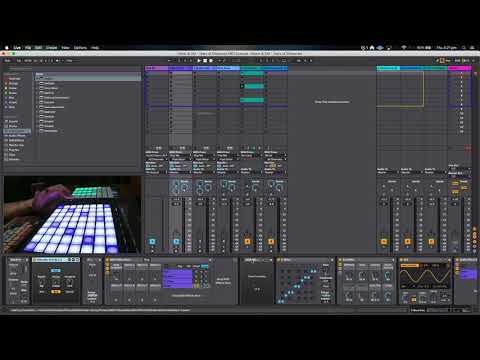Click the purple chain display in the rack

pos(177,278)
